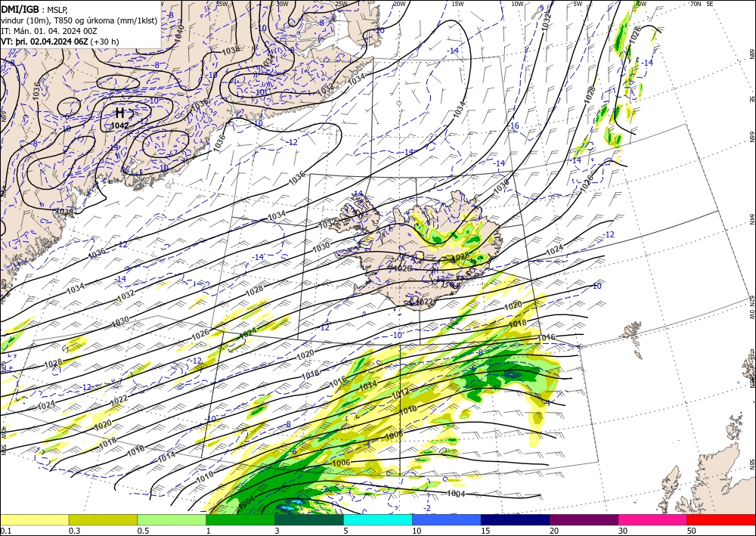756x536 pixels.
Task: Click the "5W" longitude label at the top
Action: tap(578, 4)
